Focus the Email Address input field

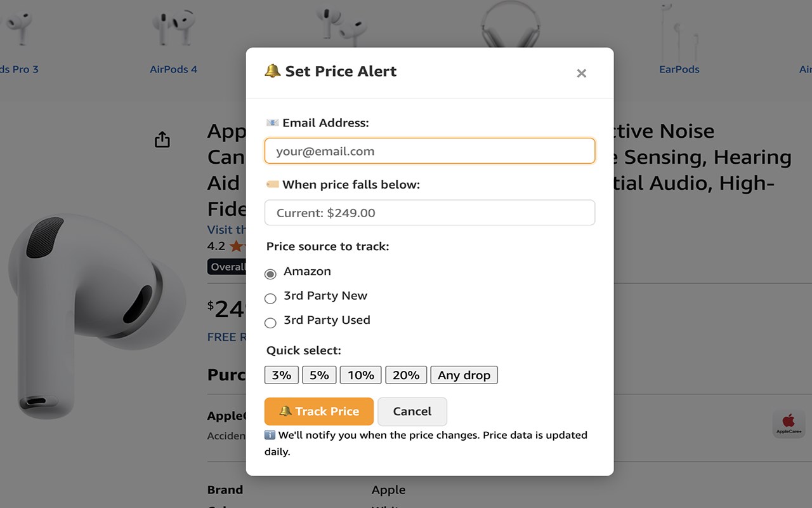coord(429,151)
